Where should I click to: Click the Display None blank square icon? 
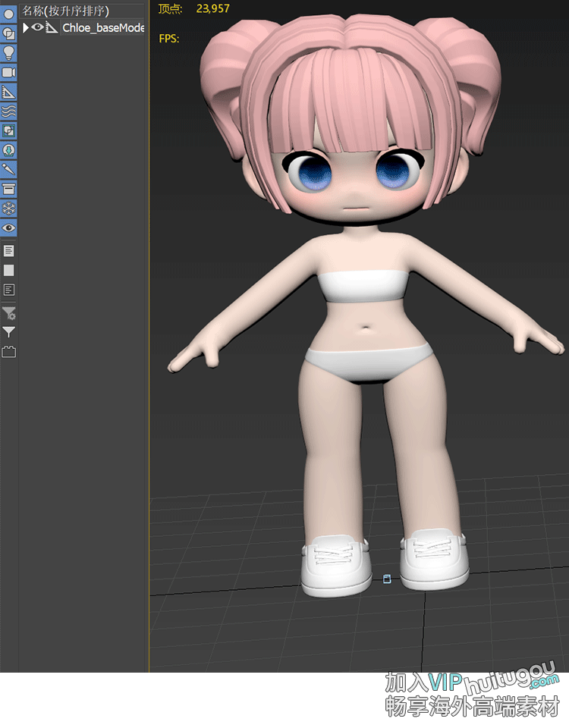point(9,270)
